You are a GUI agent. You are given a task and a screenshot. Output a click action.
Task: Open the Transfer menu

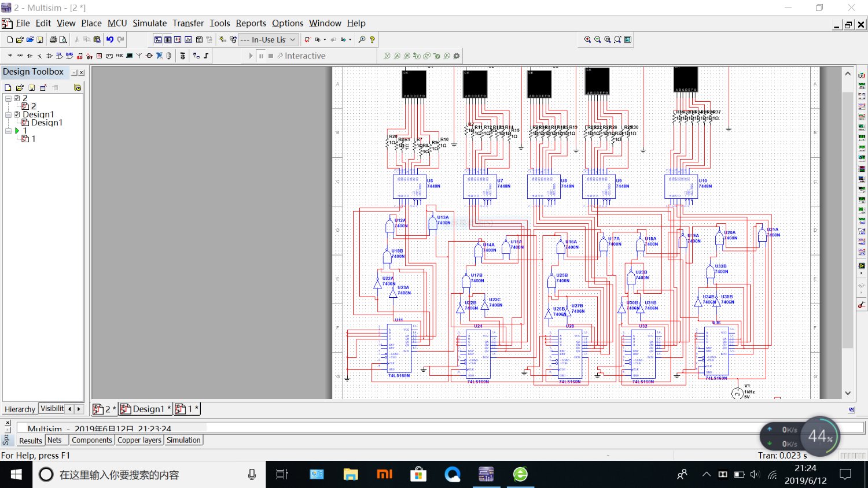pyautogui.click(x=188, y=23)
